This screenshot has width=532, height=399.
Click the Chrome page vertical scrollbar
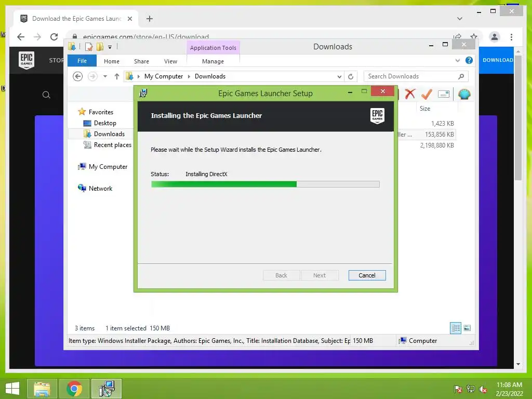pyautogui.click(x=518, y=117)
